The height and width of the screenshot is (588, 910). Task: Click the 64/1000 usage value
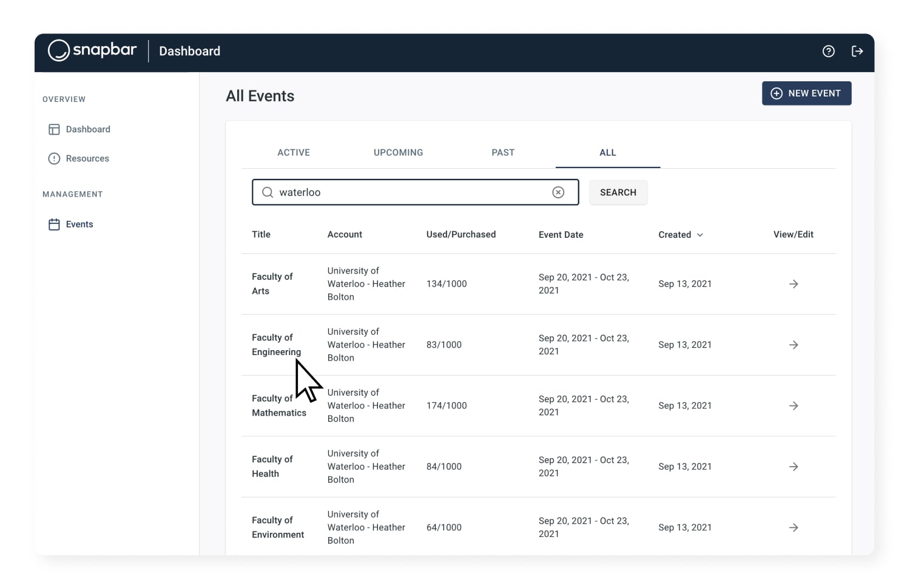pyautogui.click(x=444, y=528)
